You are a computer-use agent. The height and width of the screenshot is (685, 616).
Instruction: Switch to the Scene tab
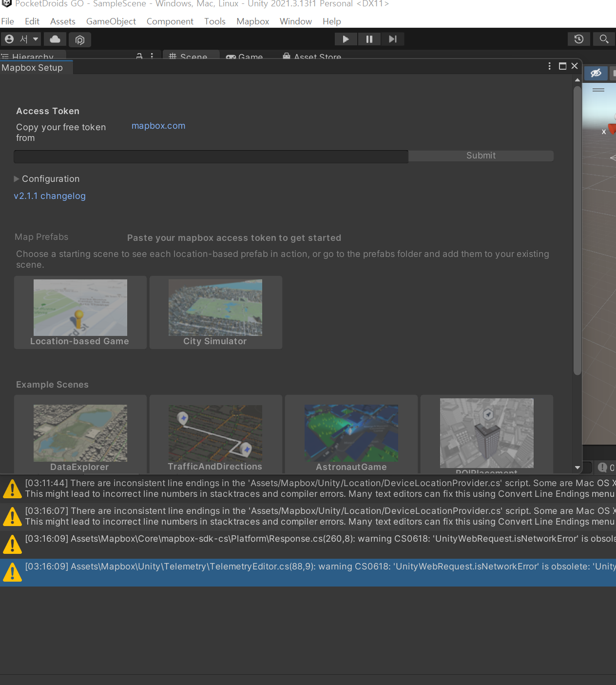click(191, 55)
